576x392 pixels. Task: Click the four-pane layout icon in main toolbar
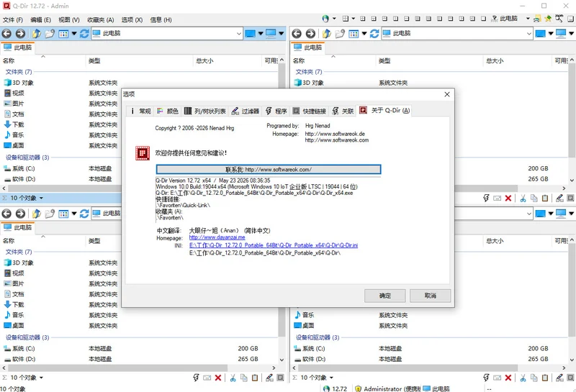point(346,19)
